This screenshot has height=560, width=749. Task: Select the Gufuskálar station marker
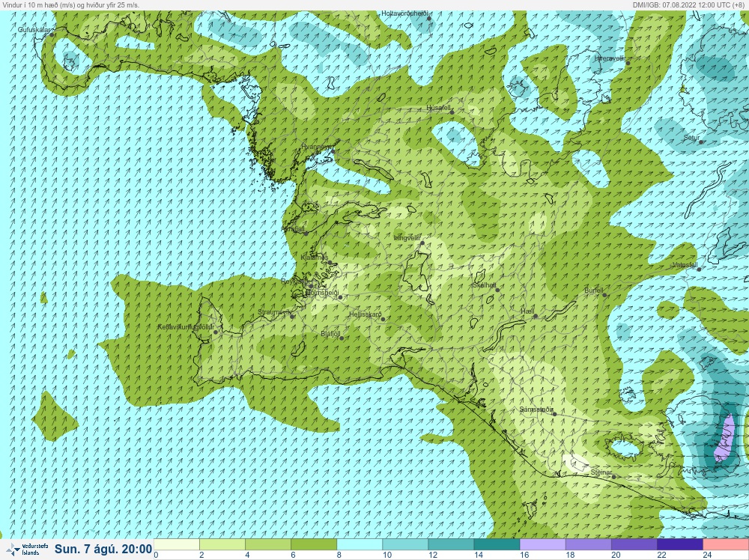pos(52,34)
